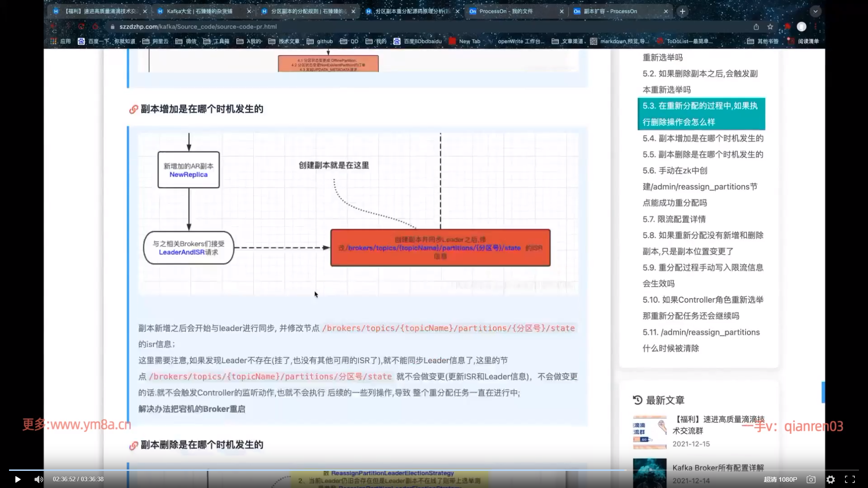
Task: Click the browser share page icon
Action: pyautogui.click(x=756, y=27)
